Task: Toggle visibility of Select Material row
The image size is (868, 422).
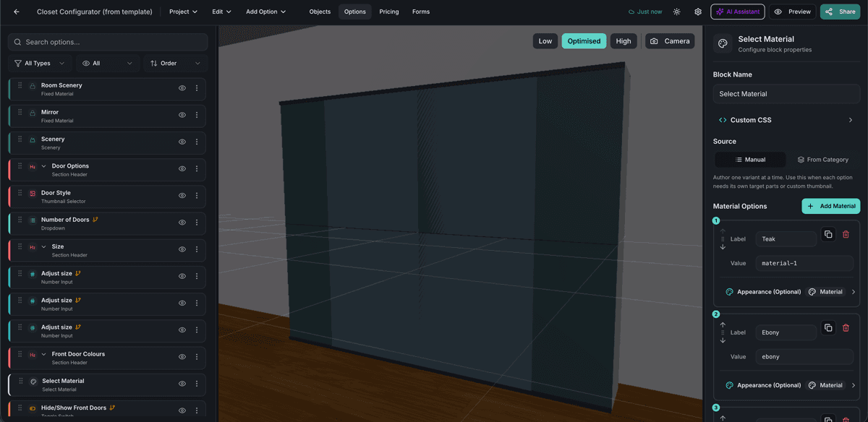Action: (182, 384)
